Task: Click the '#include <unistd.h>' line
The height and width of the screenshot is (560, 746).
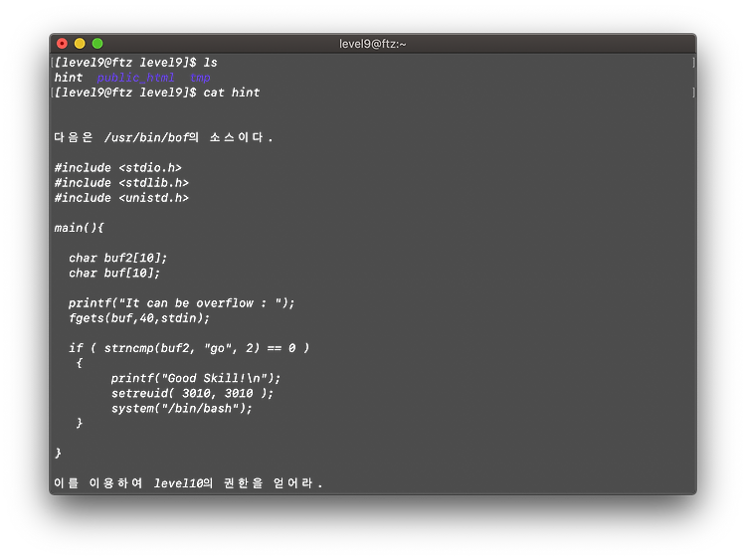Action: tap(121, 198)
